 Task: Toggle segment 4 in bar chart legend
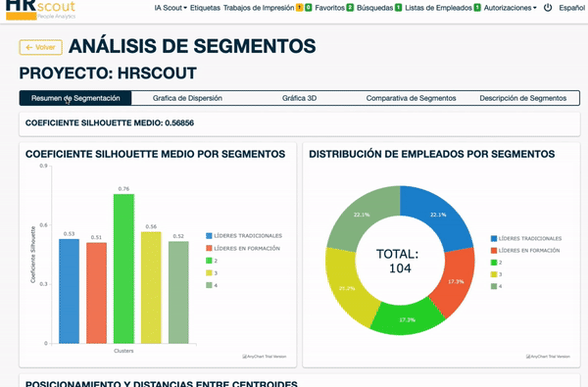tap(212, 285)
